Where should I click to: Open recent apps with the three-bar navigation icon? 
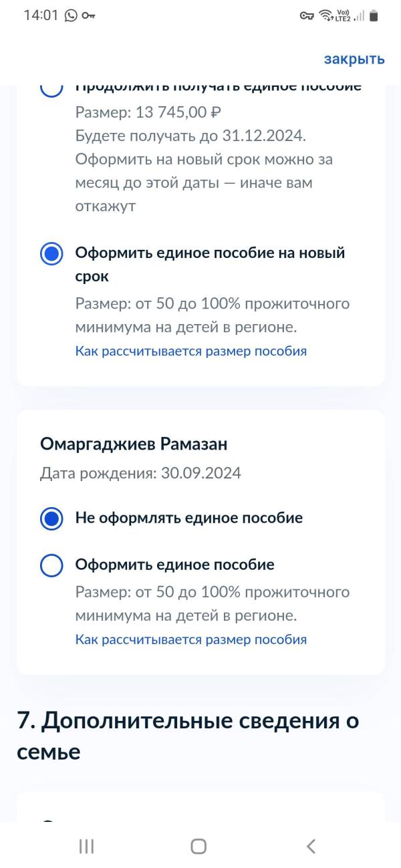(86, 846)
